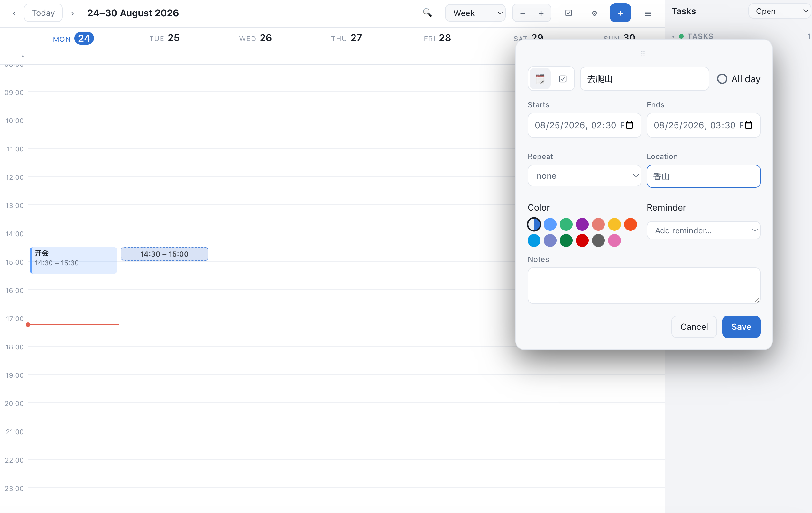Open the Week view dropdown
Image resolution: width=812 pixels, height=513 pixels.
point(475,13)
